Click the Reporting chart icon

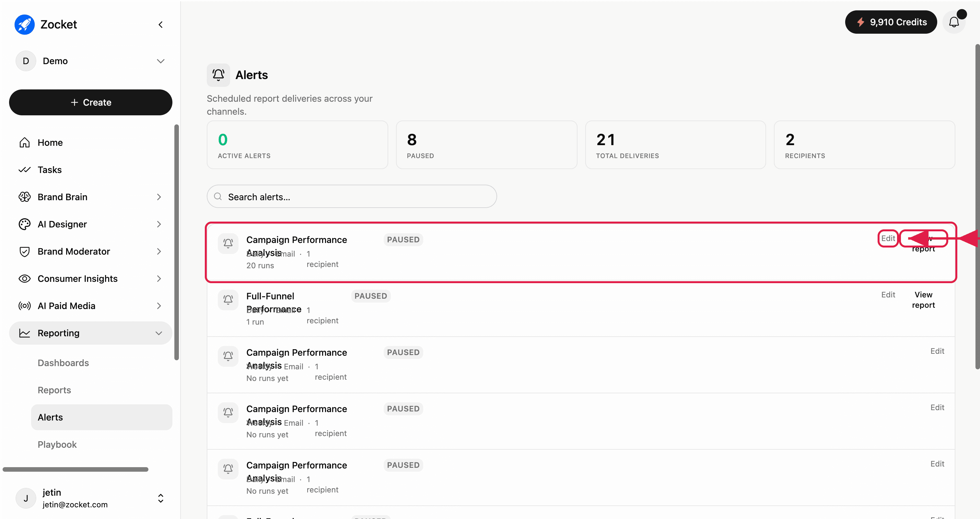tap(25, 333)
